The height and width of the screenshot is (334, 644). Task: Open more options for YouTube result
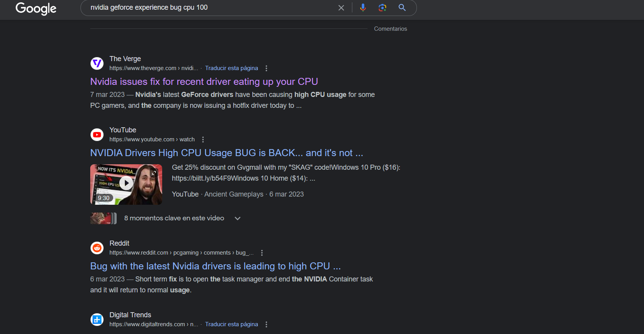(203, 139)
